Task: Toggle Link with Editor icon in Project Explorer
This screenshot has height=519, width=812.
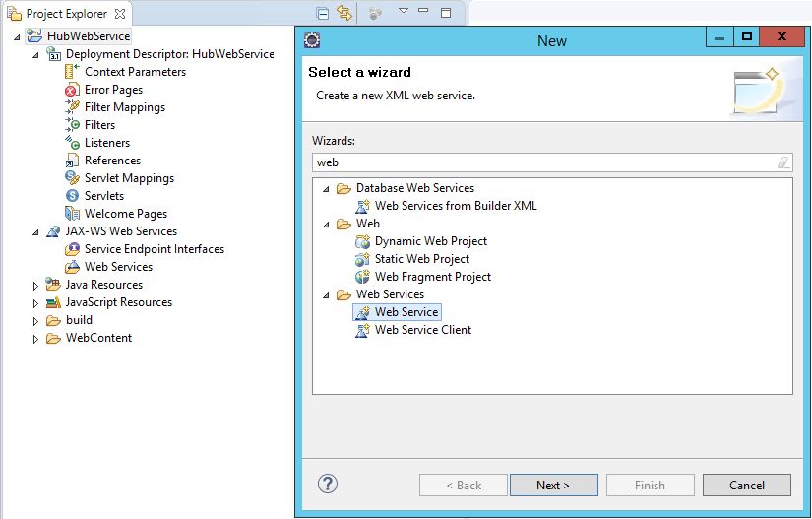Action: click(x=344, y=13)
